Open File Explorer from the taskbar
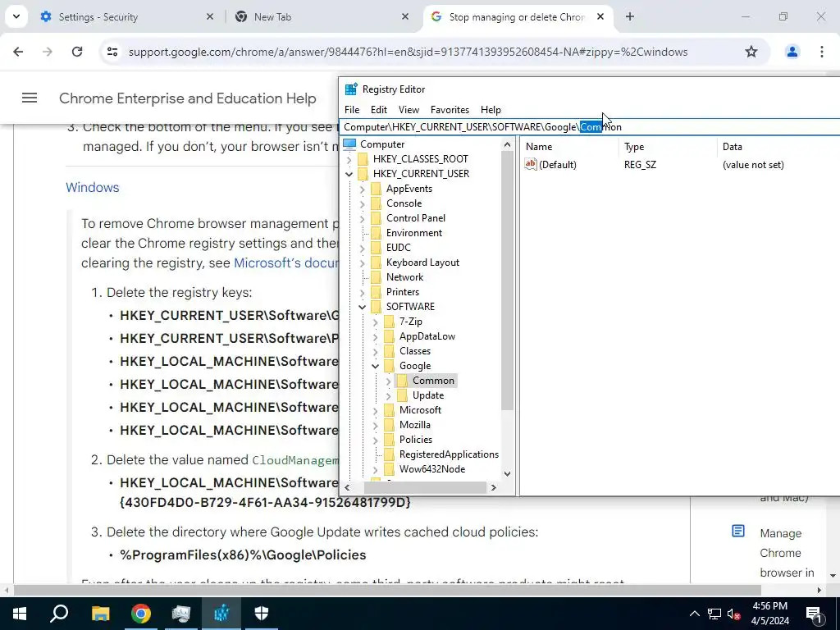This screenshot has height=630, width=840. point(100,614)
